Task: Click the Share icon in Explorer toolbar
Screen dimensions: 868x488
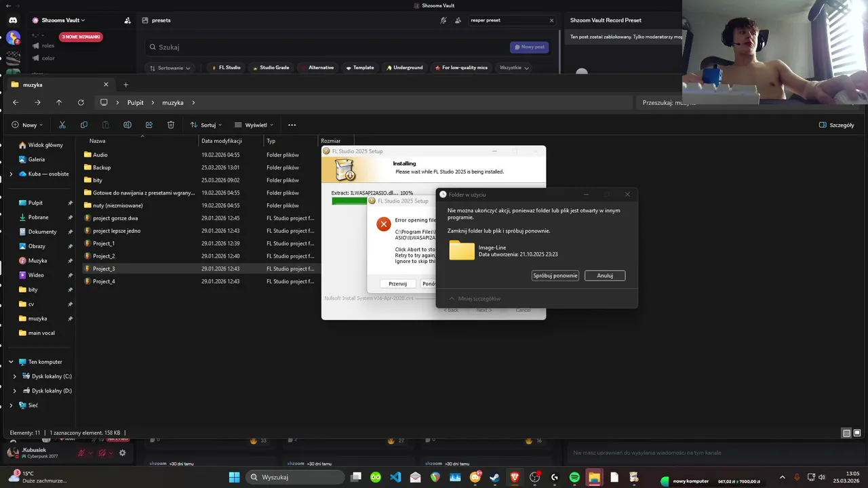Action: click(149, 125)
